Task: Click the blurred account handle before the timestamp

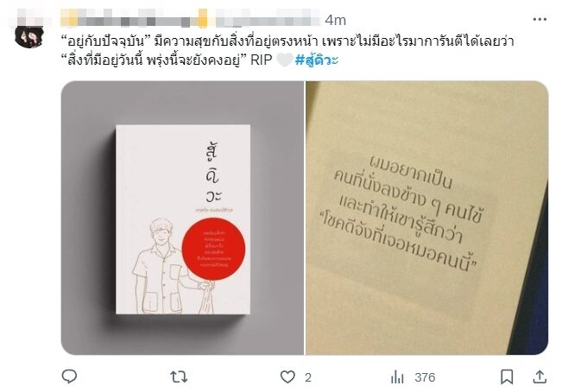Action: coord(268,18)
